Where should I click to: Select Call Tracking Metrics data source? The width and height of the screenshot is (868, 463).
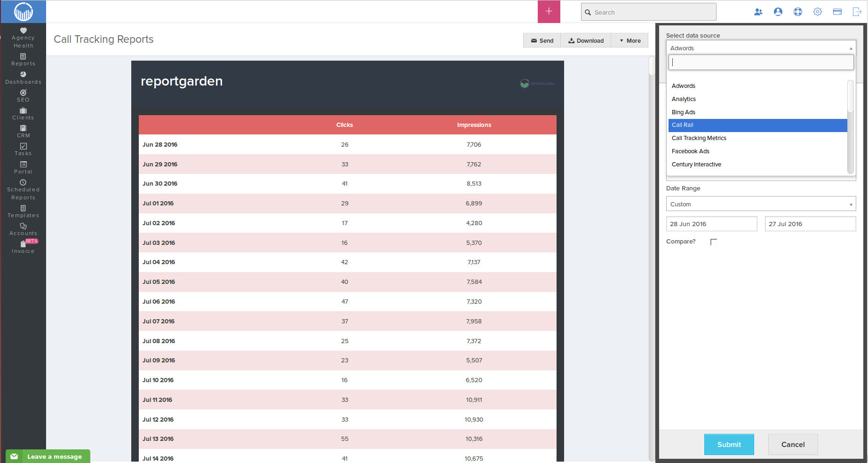757,138
